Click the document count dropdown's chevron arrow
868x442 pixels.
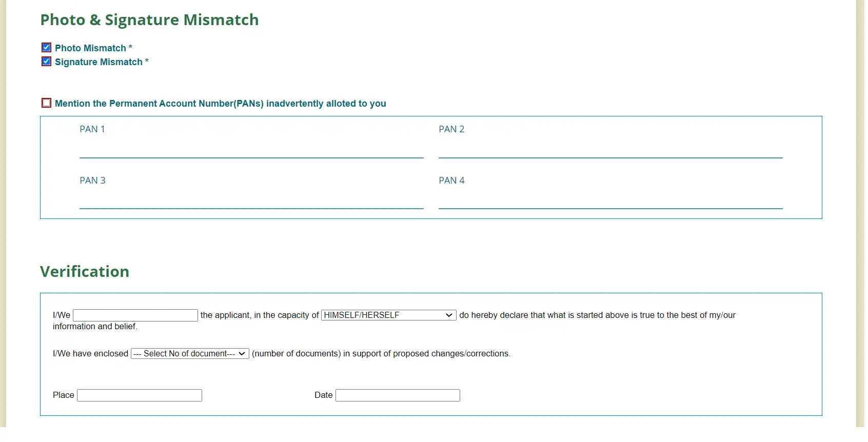pos(242,354)
